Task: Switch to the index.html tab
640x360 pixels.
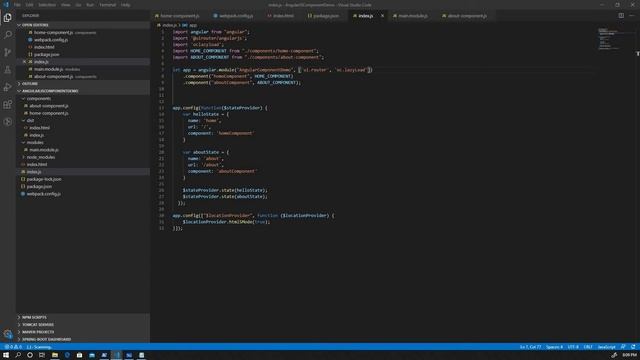Action: [283, 16]
